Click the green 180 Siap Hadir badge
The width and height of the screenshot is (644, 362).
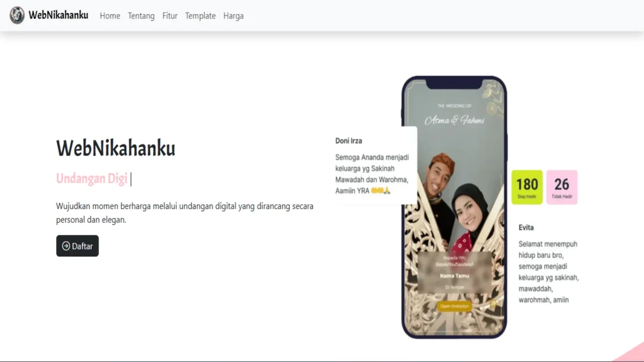(x=527, y=187)
